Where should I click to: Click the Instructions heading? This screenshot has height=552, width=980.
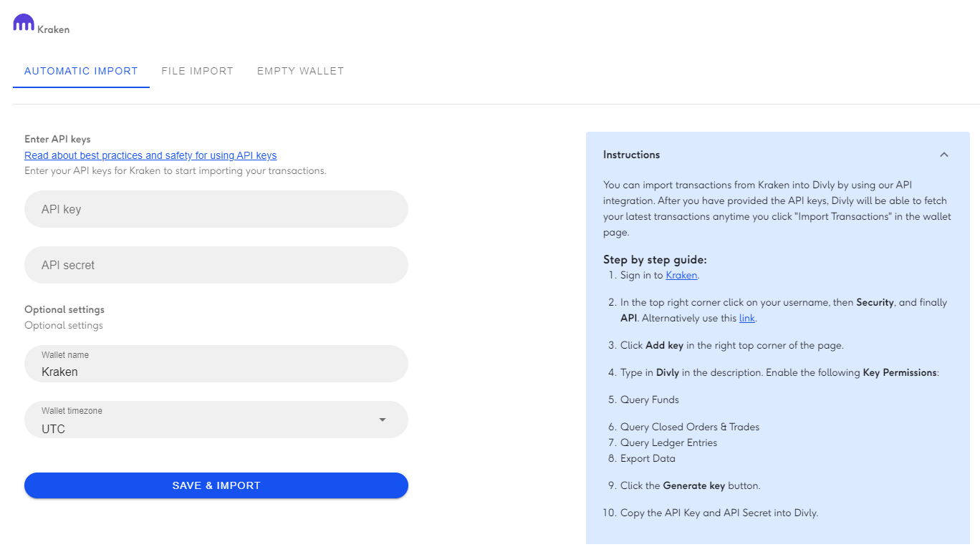coord(632,155)
